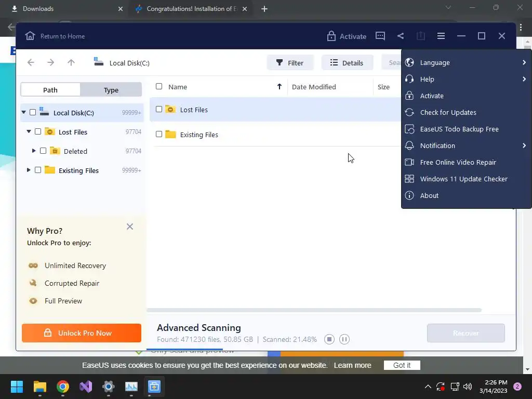Click the Recover button
The height and width of the screenshot is (399, 532).
[466, 333]
